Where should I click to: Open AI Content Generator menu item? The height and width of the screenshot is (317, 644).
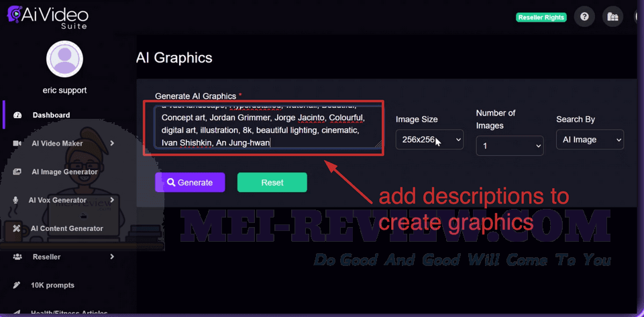(x=67, y=228)
